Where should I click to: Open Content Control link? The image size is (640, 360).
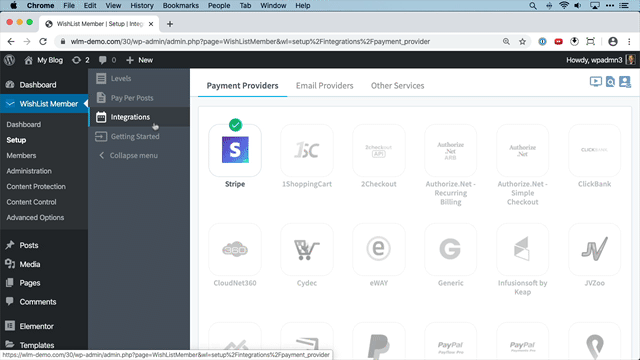coord(31,202)
